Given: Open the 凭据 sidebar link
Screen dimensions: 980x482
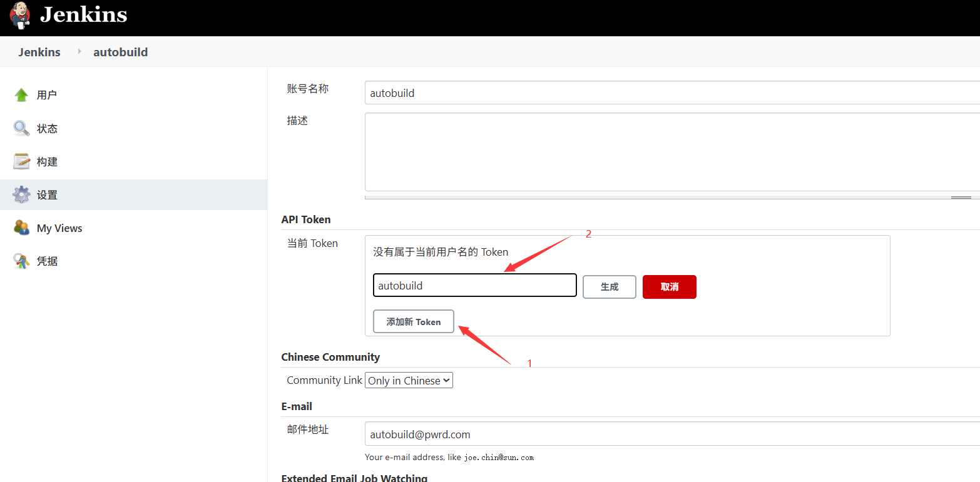Looking at the screenshot, I should [47, 261].
